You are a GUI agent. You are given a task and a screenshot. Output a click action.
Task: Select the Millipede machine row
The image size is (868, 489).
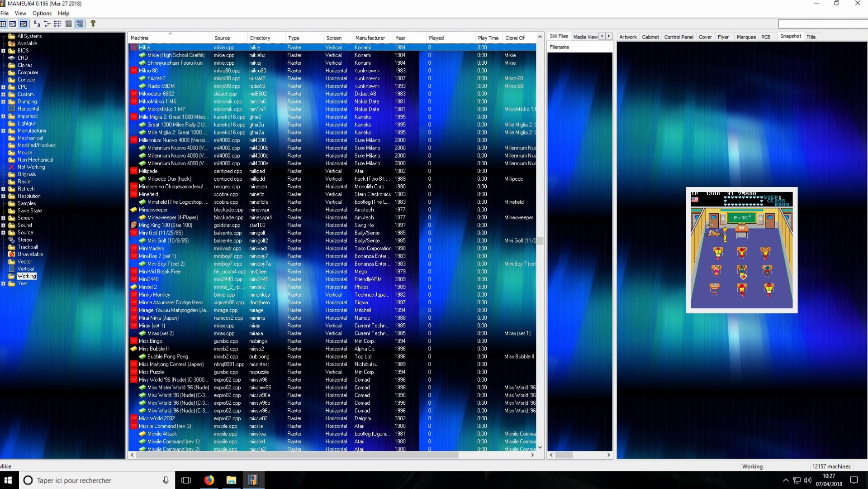click(x=332, y=171)
